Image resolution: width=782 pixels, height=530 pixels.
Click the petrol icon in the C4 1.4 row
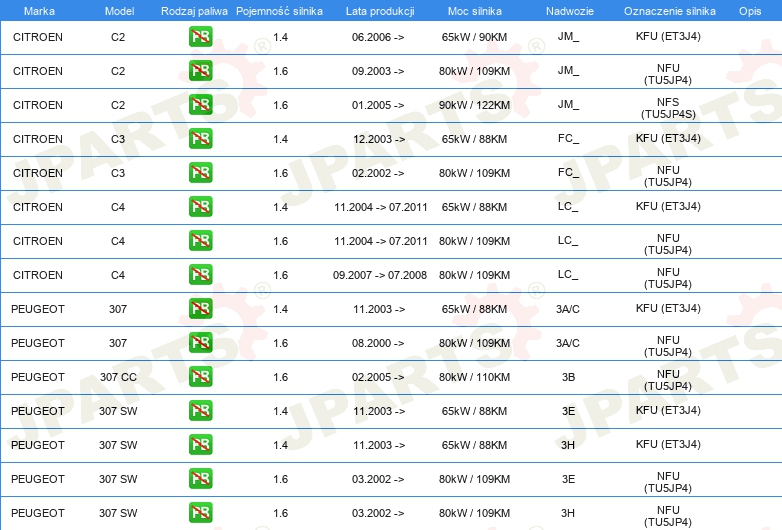[x=200, y=207]
